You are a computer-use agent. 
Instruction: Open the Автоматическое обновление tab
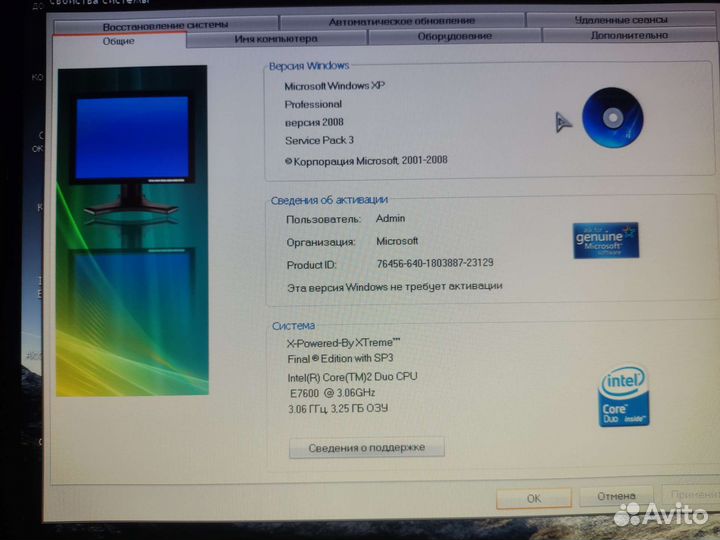click(402, 21)
